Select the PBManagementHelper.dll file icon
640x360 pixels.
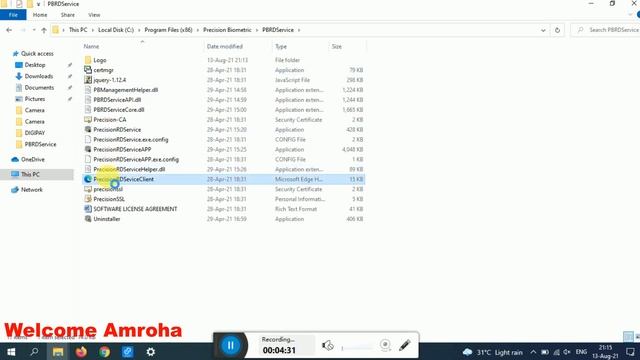(x=88, y=90)
